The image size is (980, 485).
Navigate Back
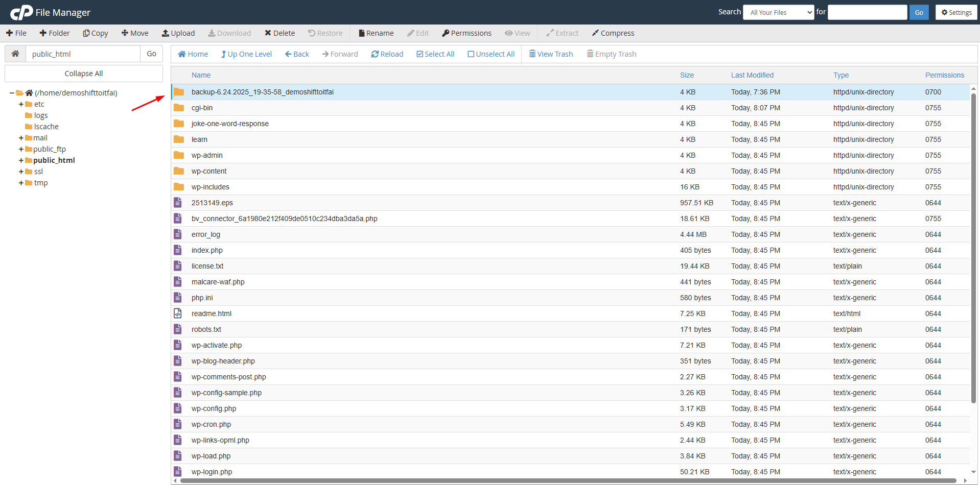[297, 54]
